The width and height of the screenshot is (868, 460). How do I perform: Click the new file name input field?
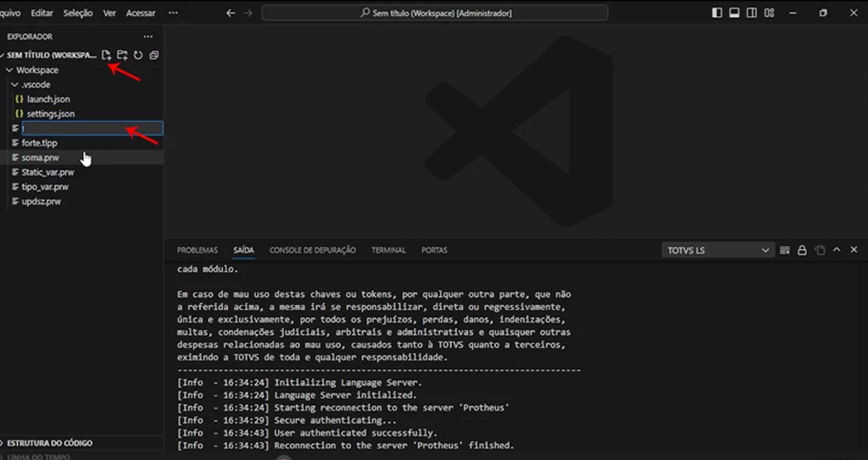coord(92,129)
